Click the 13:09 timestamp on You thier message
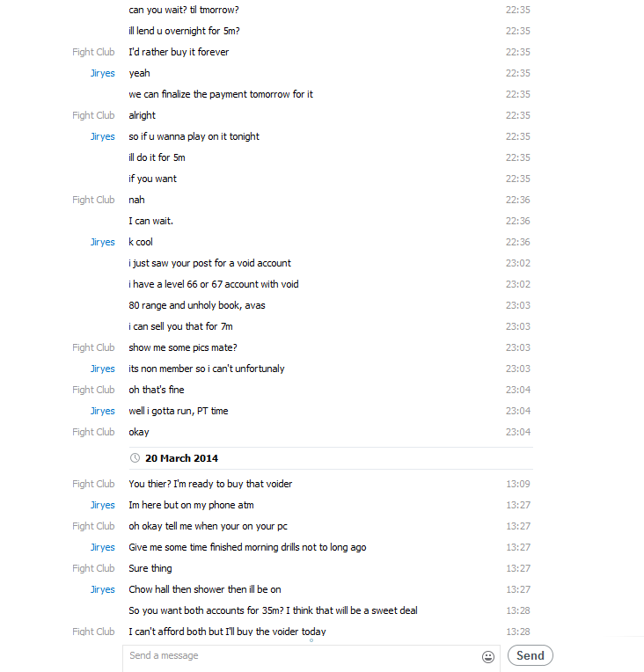 click(517, 484)
